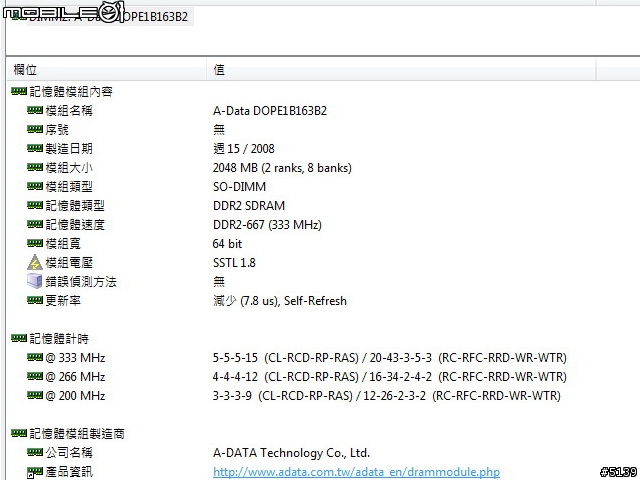
Task: Click the memory icon beside 更新率
Action: coord(35,300)
